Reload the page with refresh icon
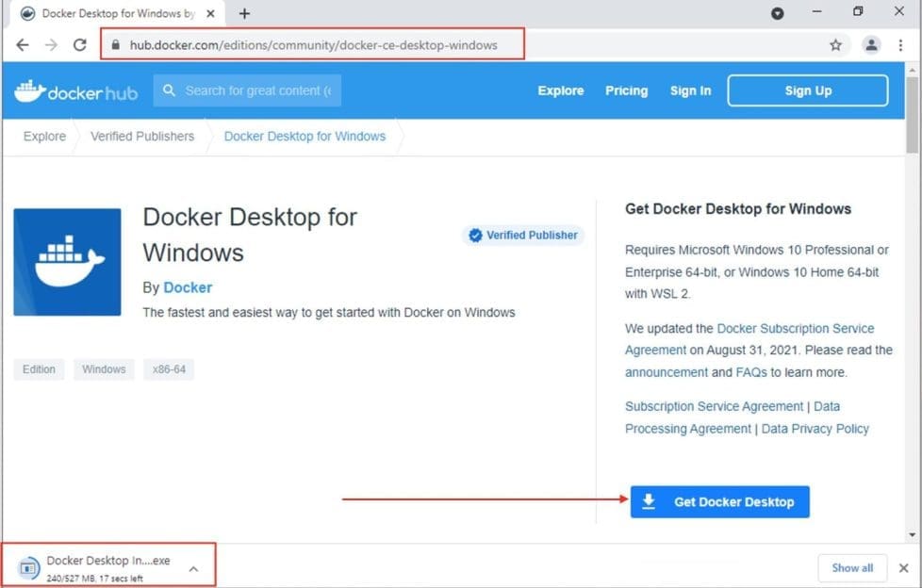 [80, 45]
